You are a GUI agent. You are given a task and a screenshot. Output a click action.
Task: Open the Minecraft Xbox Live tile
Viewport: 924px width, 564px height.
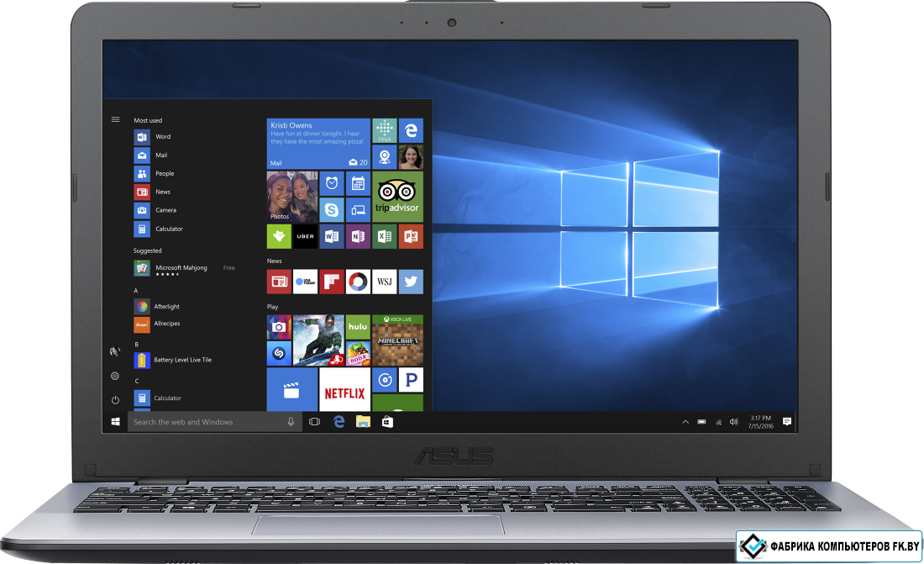click(x=398, y=340)
